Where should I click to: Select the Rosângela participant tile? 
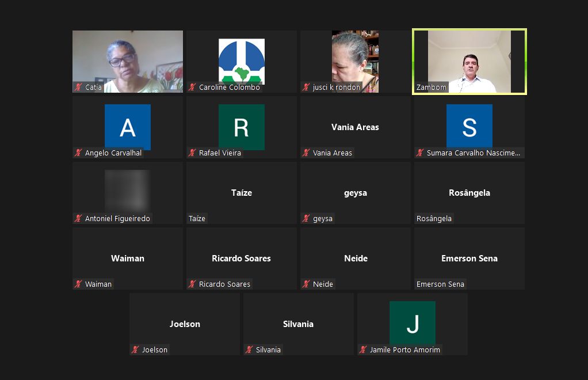[x=469, y=193]
